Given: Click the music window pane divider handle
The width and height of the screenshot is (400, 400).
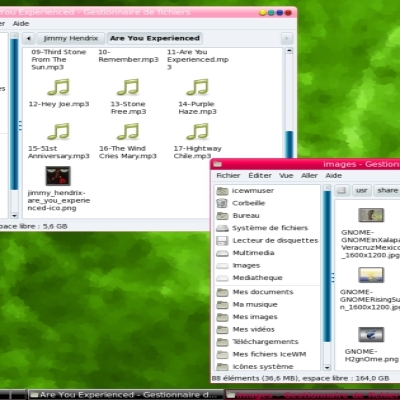Looking at the screenshot, I should (x=20, y=126).
